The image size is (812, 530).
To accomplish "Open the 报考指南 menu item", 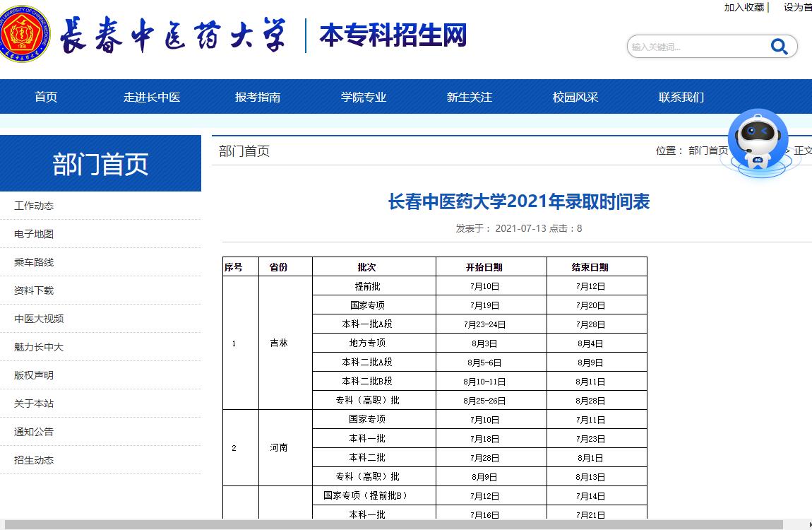I will click(x=258, y=97).
